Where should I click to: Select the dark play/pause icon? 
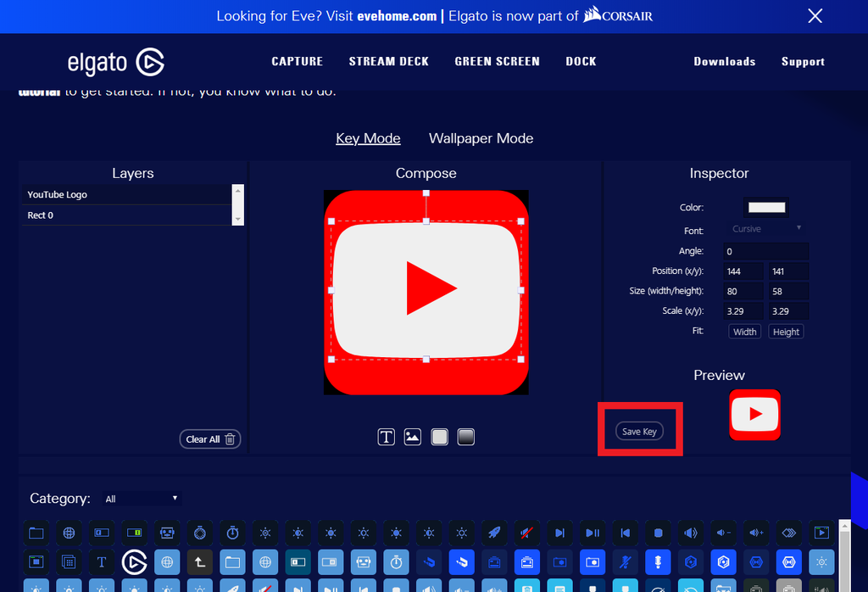click(593, 533)
